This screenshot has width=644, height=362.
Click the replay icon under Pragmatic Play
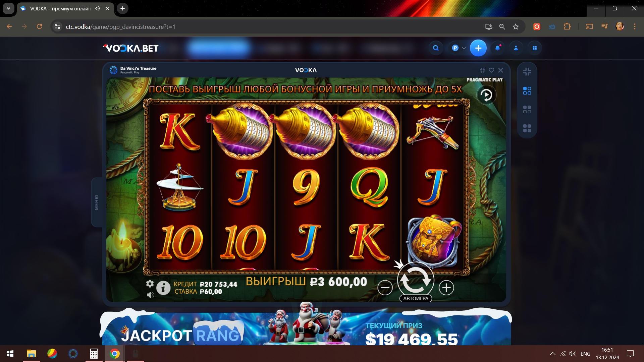pyautogui.click(x=486, y=95)
